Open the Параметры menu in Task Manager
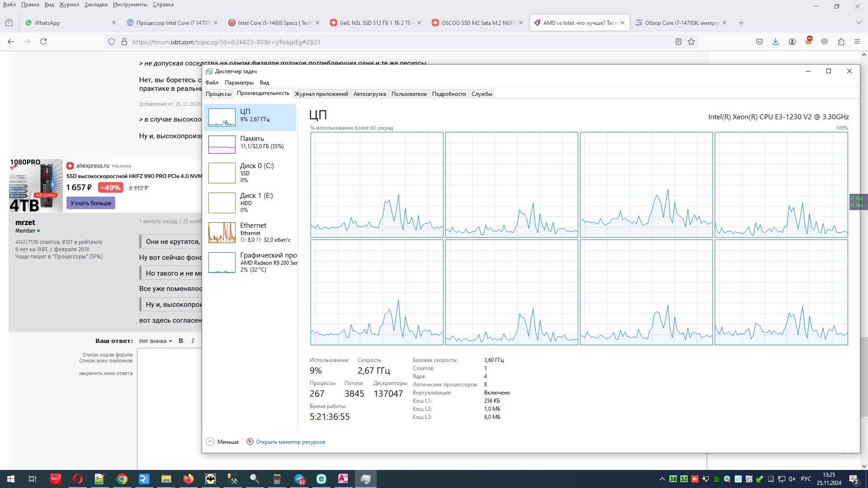868x488 pixels. (x=239, y=83)
